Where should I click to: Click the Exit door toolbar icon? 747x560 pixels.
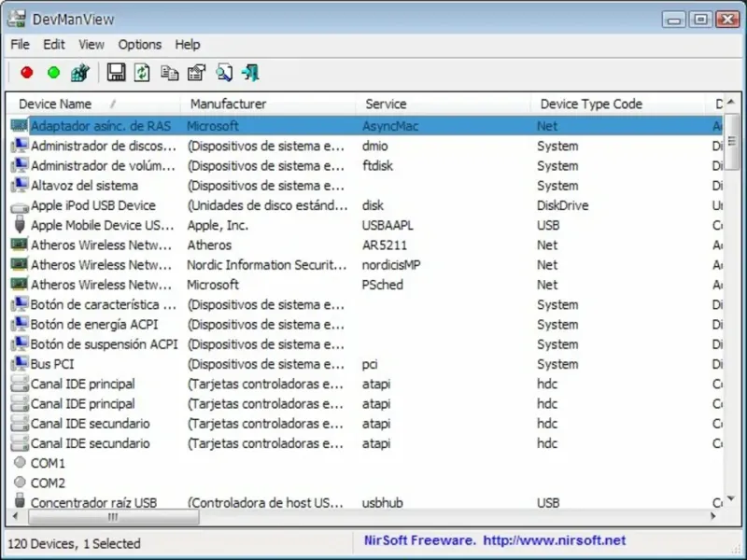(250, 72)
